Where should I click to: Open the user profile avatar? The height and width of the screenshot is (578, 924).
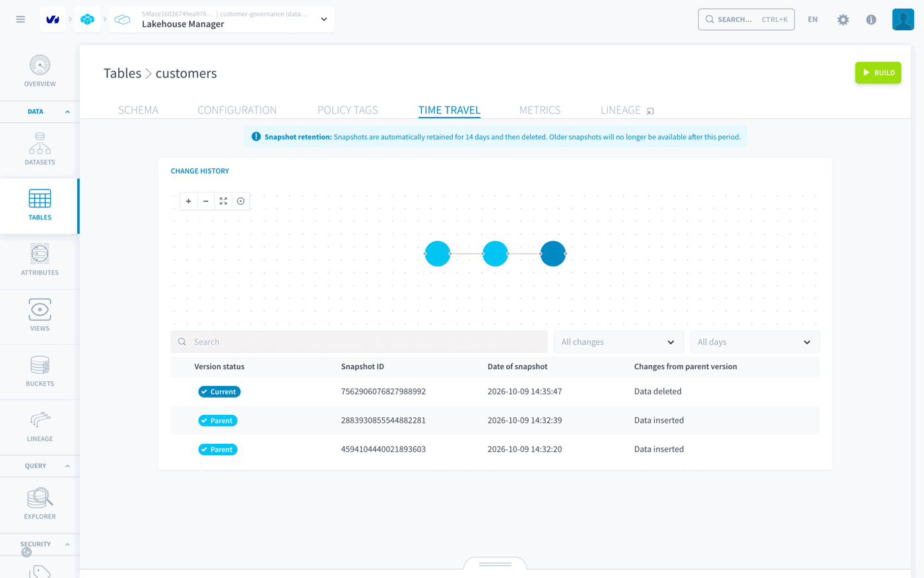903,20
